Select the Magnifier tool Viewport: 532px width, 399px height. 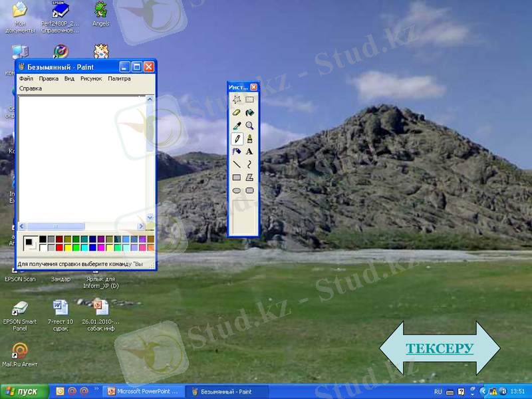[249, 126]
